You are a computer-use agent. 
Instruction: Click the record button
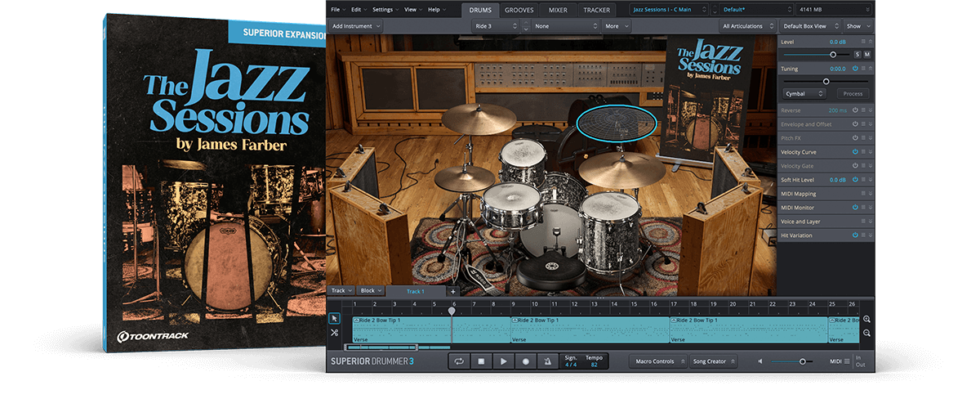pos(525,361)
